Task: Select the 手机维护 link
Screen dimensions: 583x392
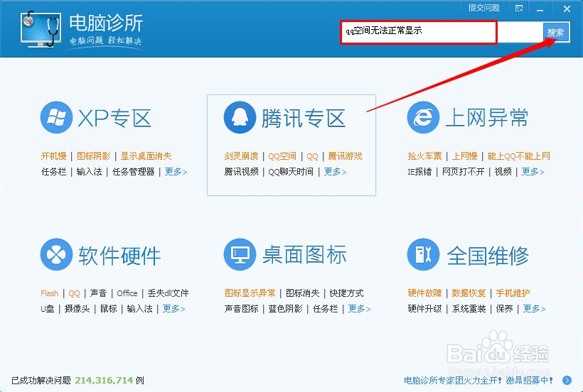Action: [513, 293]
